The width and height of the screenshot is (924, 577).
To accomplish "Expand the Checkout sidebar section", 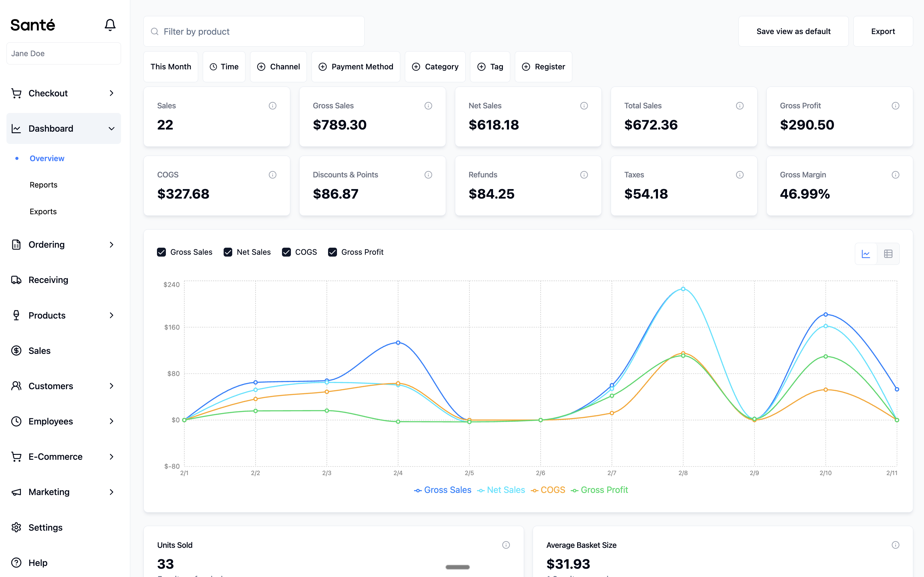I will tap(111, 94).
